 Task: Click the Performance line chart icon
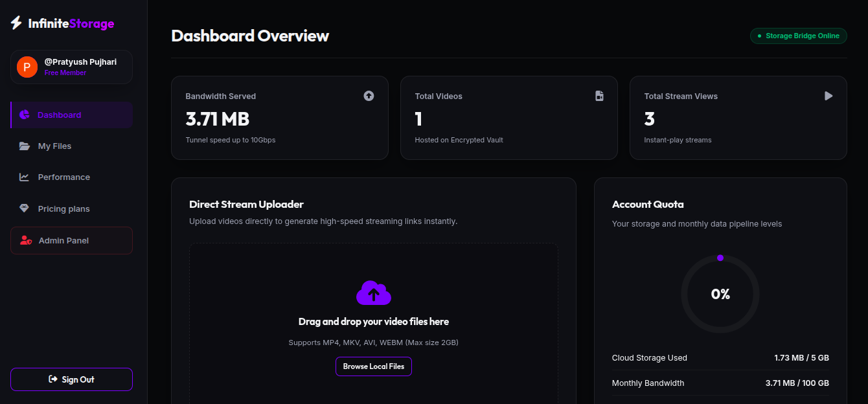point(25,177)
